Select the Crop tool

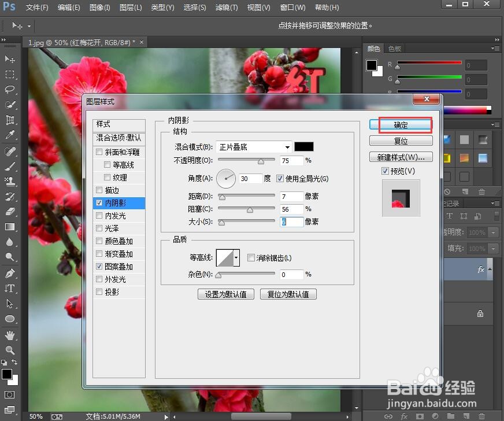10,120
